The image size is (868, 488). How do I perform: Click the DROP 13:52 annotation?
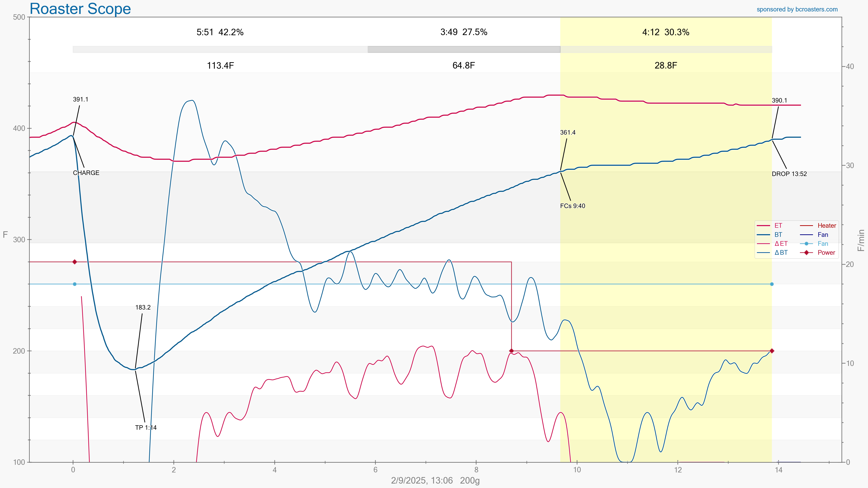point(789,174)
